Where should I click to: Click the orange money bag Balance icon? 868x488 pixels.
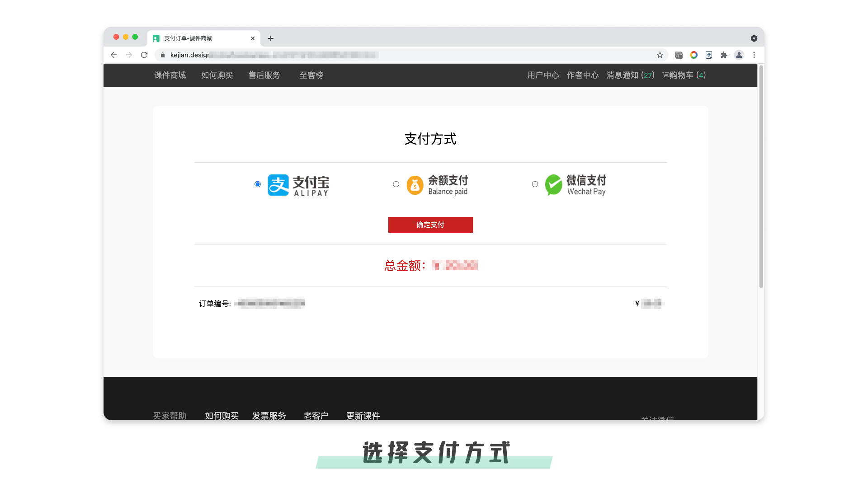pyautogui.click(x=415, y=185)
